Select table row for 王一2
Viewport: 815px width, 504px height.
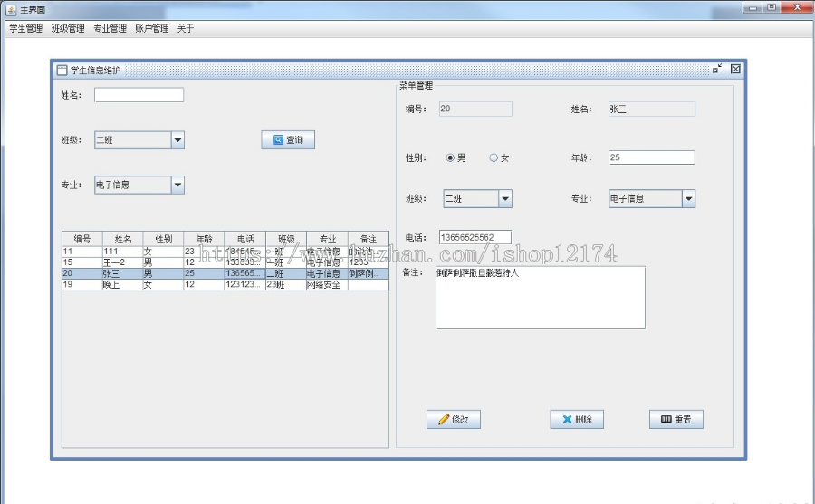point(225,262)
